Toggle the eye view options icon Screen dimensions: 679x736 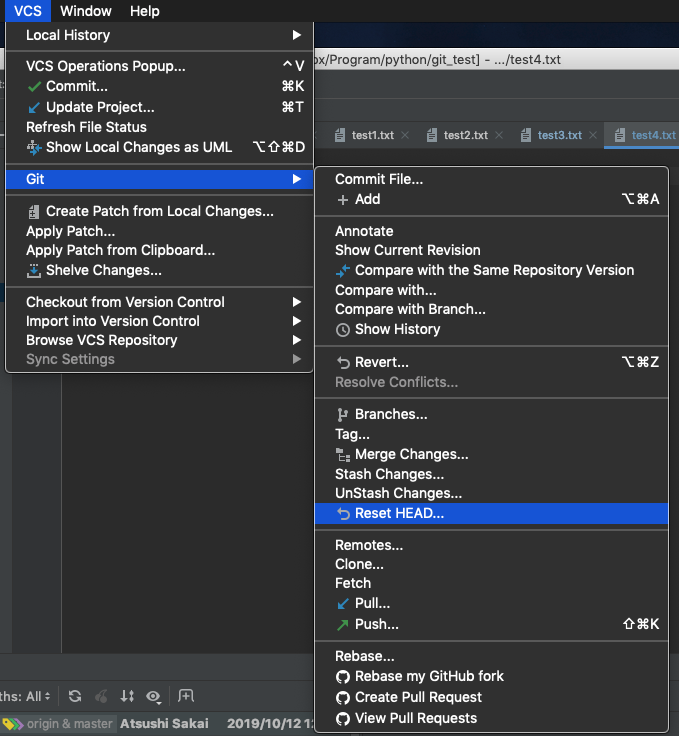(x=153, y=697)
